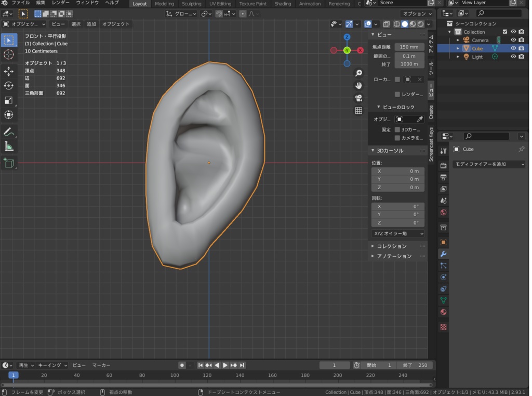The height and width of the screenshot is (396, 532).
Task: Activate the Annotate pencil tool
Action: click(x=9, y=132)
